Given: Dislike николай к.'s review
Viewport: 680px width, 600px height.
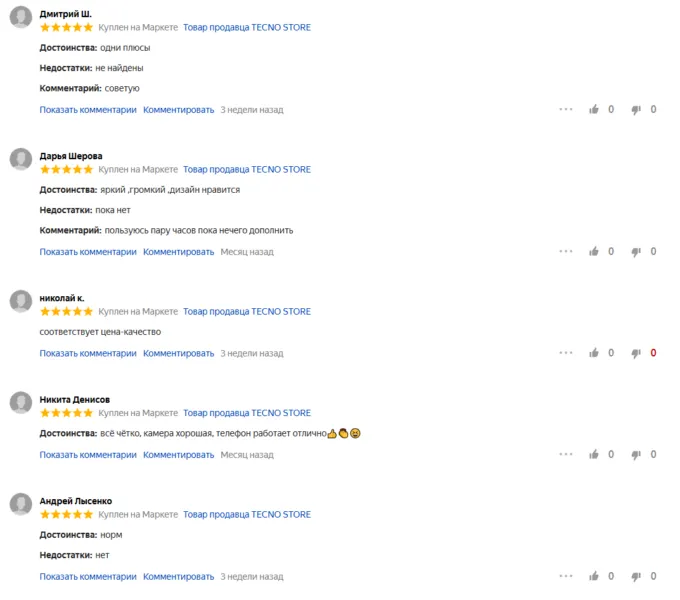Looking at the screenshot, I should (x=635, y=353).
